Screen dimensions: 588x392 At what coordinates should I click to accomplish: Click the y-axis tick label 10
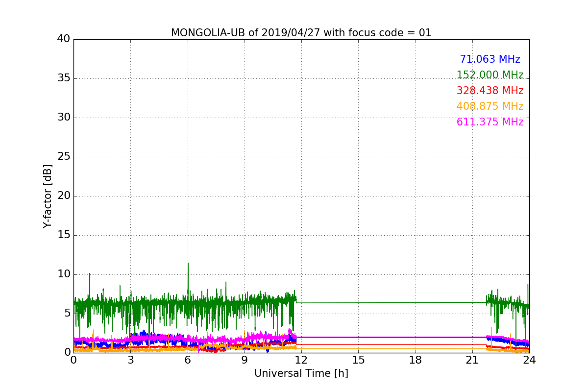click(x=64, y=274)
